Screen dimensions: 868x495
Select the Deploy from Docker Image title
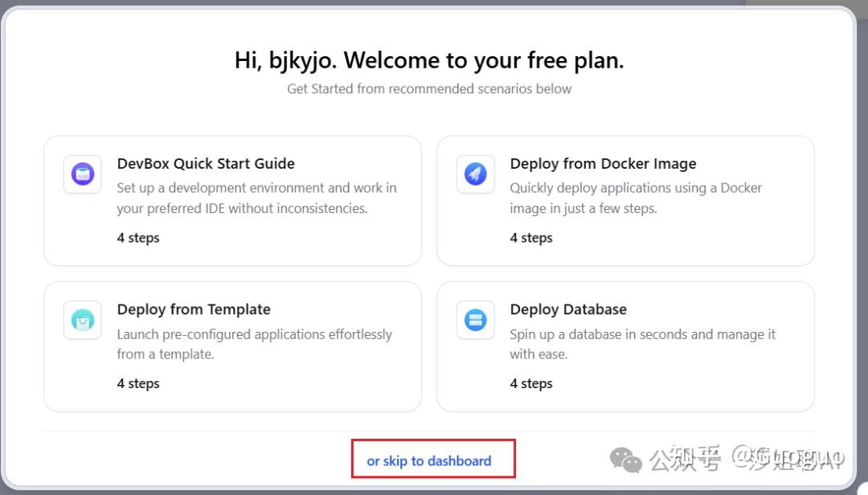click(603, 164)
